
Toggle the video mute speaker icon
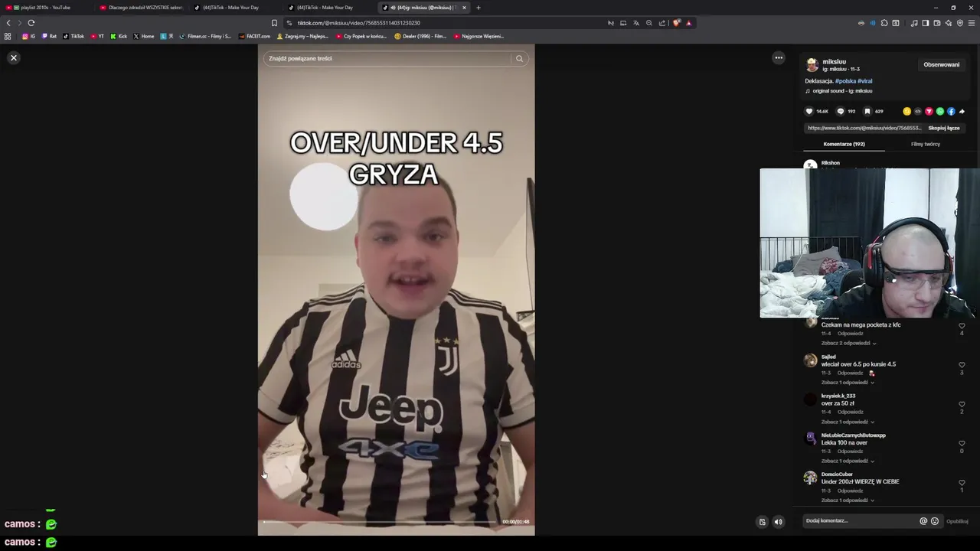pyautogui.click(x=778, y=522)
